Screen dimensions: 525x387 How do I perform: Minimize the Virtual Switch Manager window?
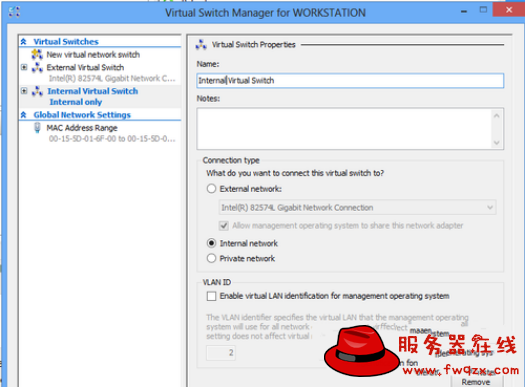tap(464, 11)
